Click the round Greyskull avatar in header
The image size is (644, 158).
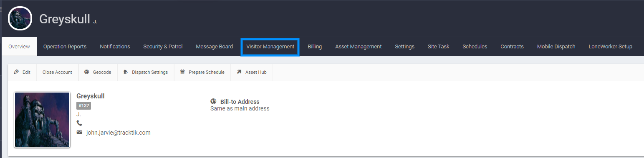[x=20, y=18]
